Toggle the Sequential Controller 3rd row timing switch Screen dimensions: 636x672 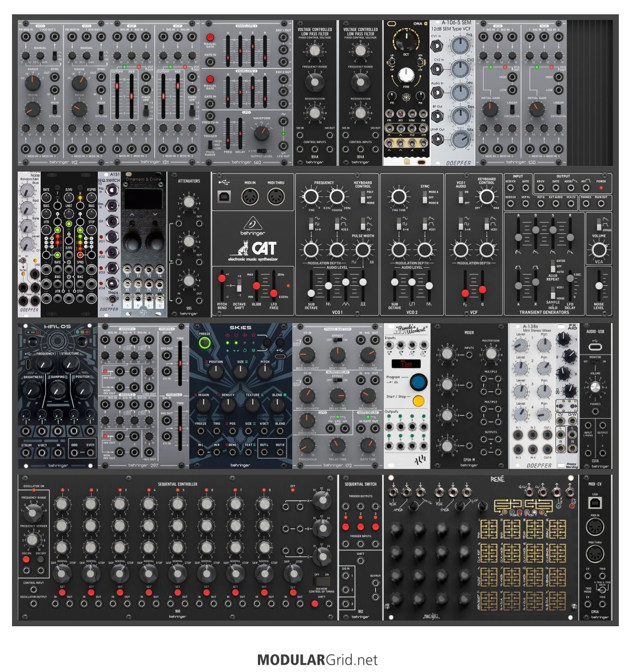click(321, 582)
